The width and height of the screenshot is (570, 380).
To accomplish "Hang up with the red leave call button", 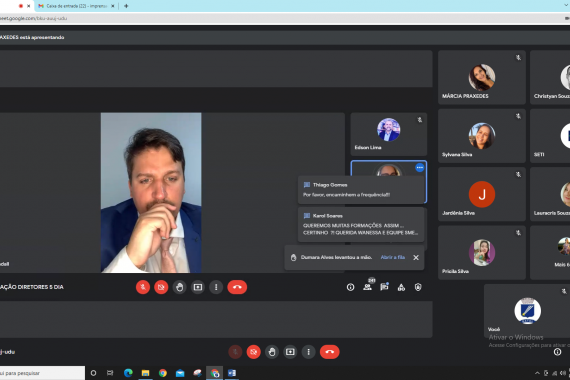I will pyautogui.click(x=329, y=352).
